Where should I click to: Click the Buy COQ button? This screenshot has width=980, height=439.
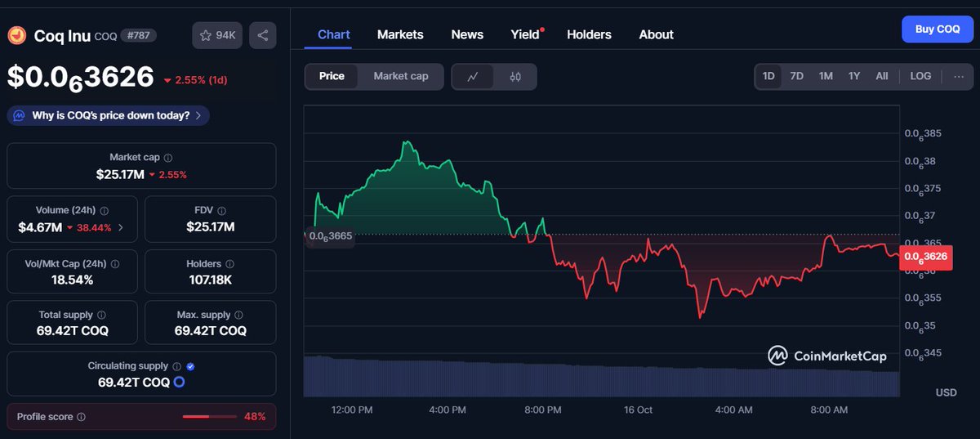(x=938, y=29)
